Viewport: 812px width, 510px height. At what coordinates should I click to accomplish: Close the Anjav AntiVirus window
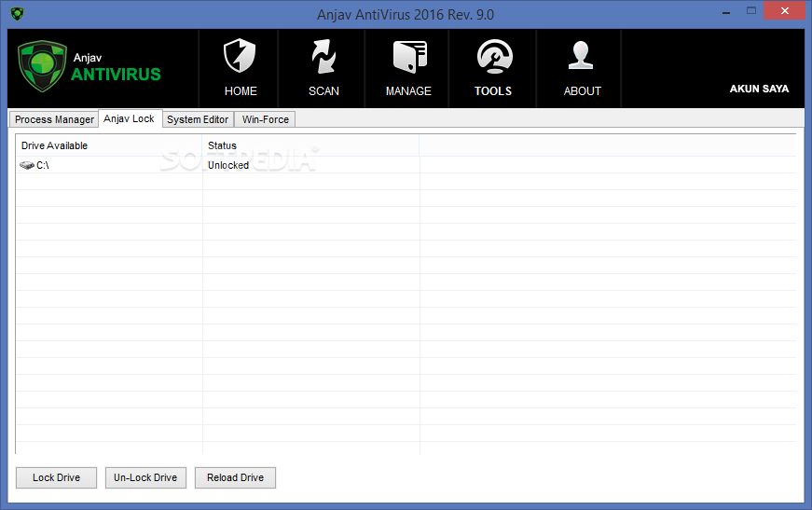click(x=785, y=11)
